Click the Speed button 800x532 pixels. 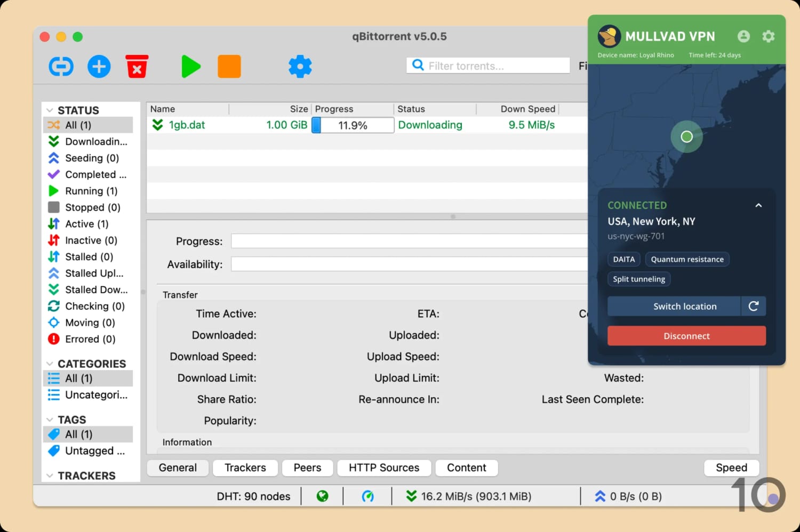(x=732, y=467)
